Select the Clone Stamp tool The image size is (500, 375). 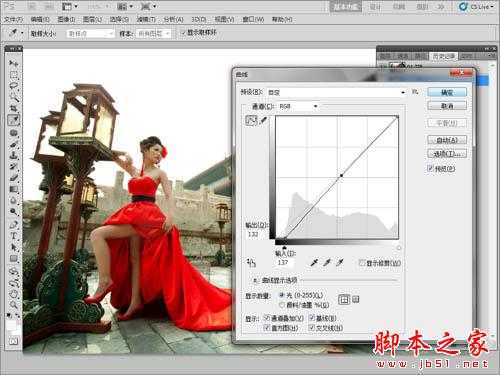[14, 155]
